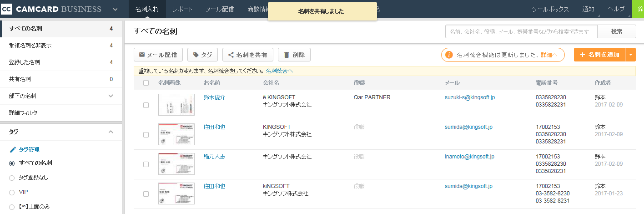Image resolution: width=644 pixels, height=214 pixels.
Task: Select the すべての名刺 tag radio button
Action: (x=12, y=163)
